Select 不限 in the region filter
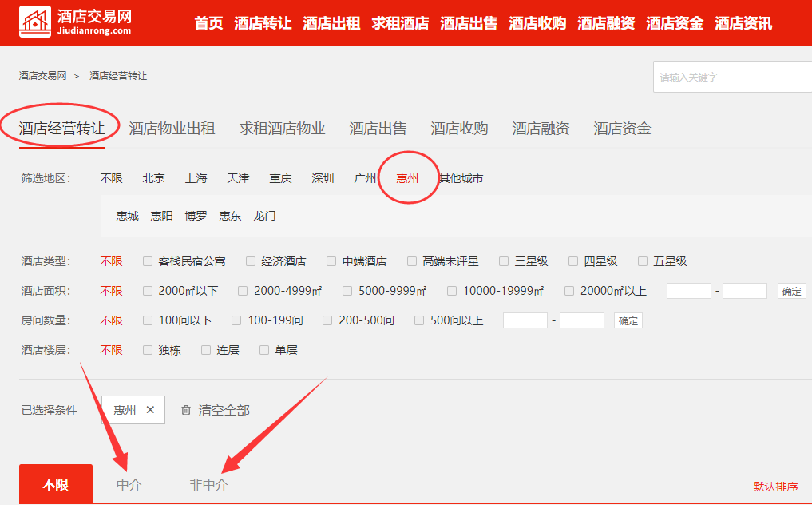Screen dimensions: 812x505 (111, 178)
